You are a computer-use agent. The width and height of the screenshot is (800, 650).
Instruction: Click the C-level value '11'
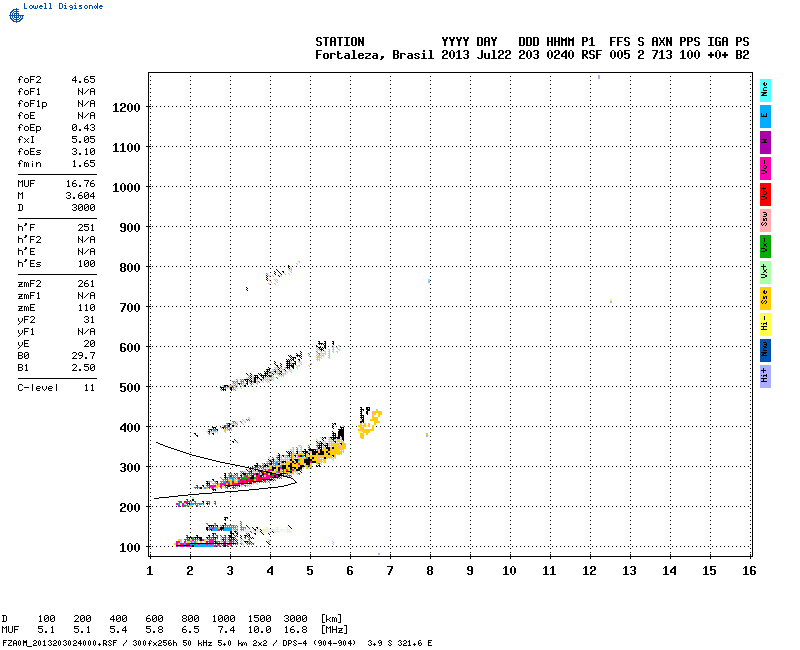point(89,388)
